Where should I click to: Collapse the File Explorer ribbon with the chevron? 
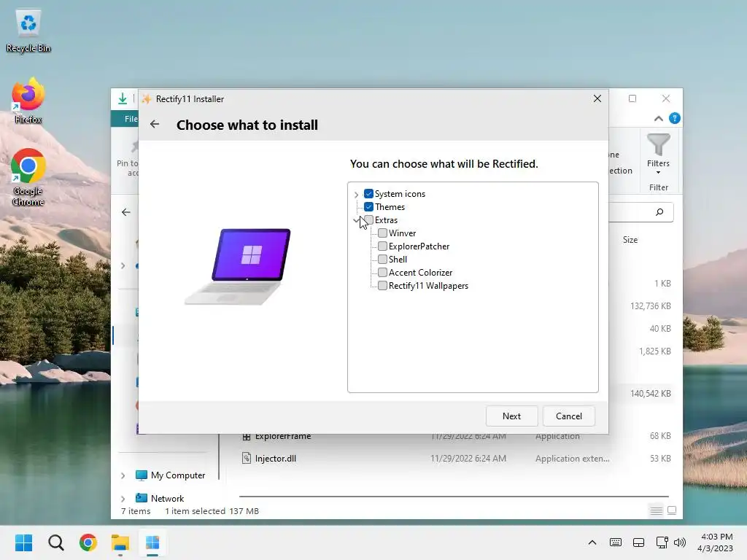coord(659,119)
